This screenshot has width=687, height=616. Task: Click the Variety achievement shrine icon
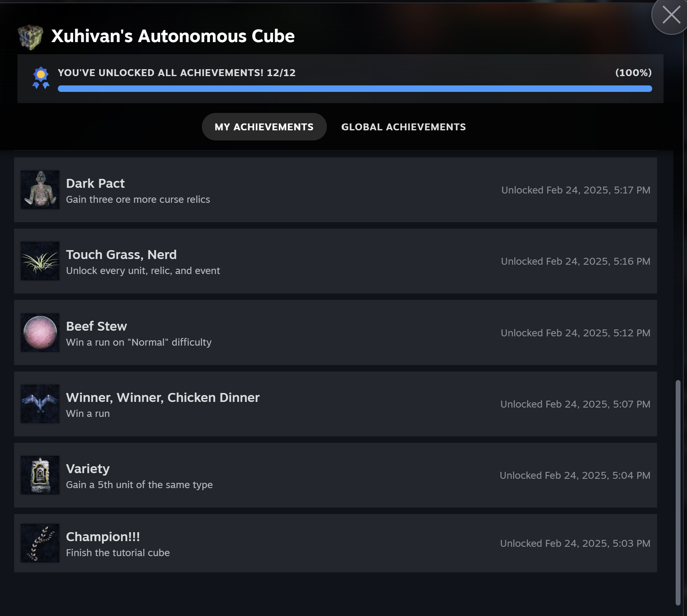click(x=40, y=475)
